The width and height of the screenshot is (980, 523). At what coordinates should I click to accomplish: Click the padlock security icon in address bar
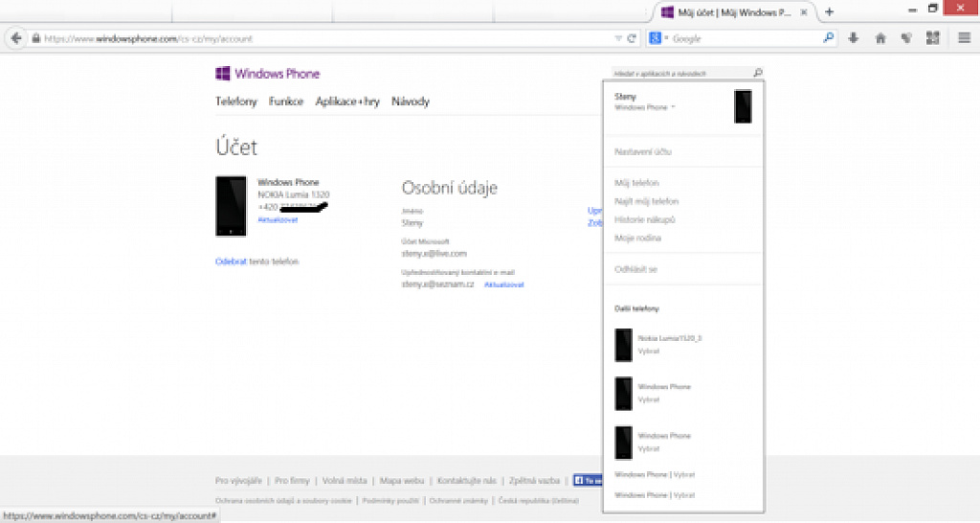(36, 38)
